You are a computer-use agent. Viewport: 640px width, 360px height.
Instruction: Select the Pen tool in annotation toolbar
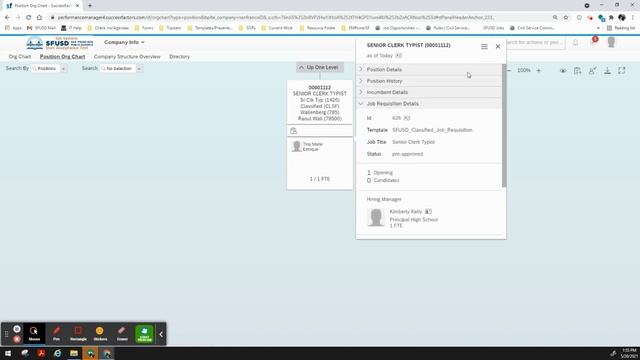pos(56,333)
